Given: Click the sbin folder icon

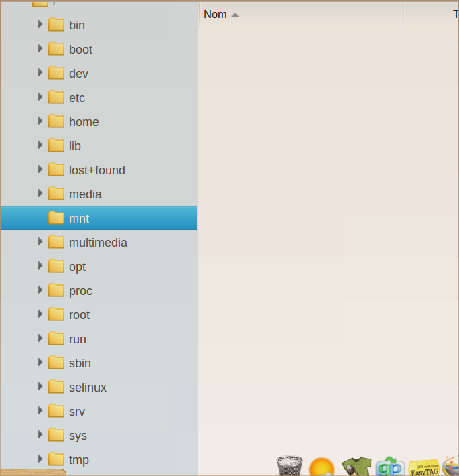Looking at the screenshot, I should (56, 363).
